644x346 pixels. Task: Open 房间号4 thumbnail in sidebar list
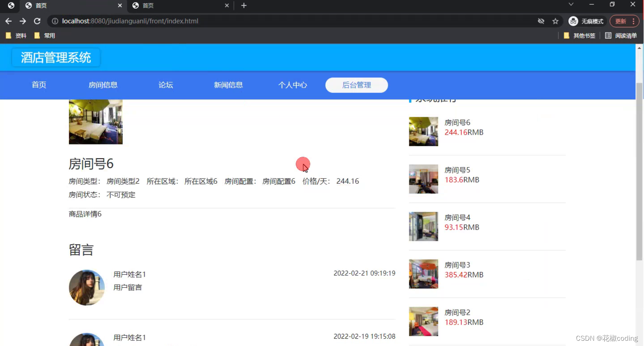(424, 226)
